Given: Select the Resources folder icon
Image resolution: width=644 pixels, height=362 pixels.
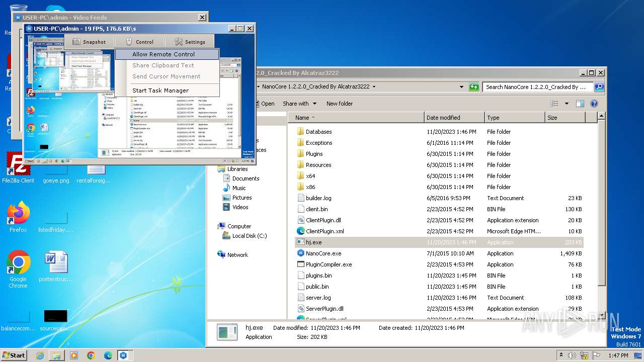Looking at the screenshot, I should [x=301, y=165].
